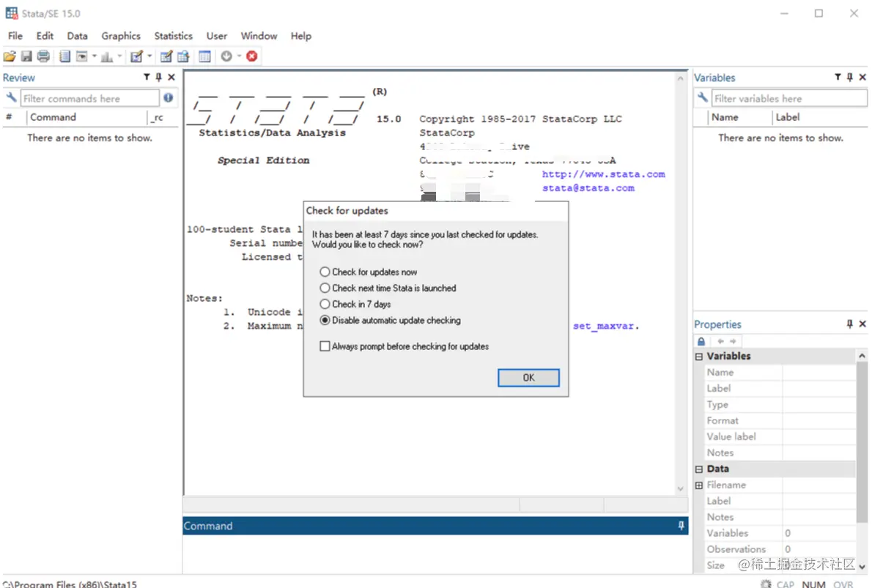
Task: Click the Results window scroll-up arrow
Action: click(x=680, y=79)
